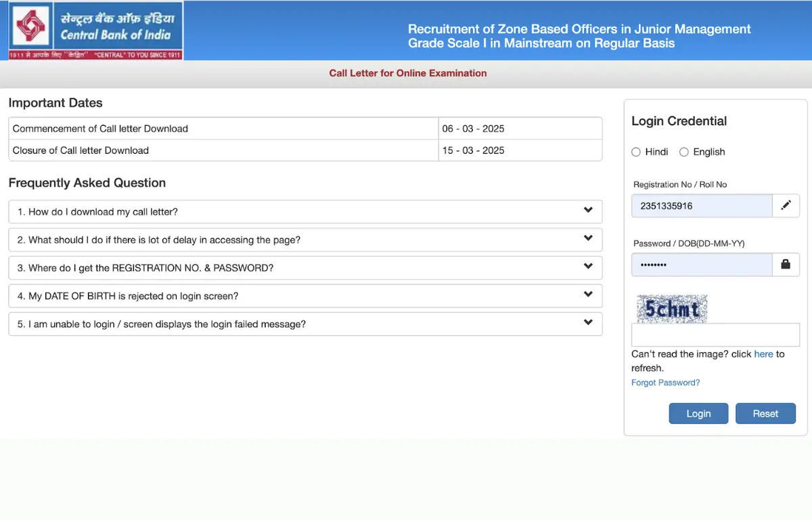This screenshot has height=520, width=812.
Task: Select the Hindi language radio button
Action: pos(636,152)
